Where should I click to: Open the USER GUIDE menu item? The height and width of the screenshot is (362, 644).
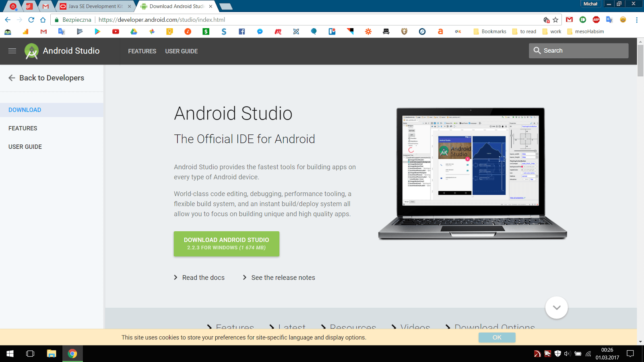click(x=181, y=51)
